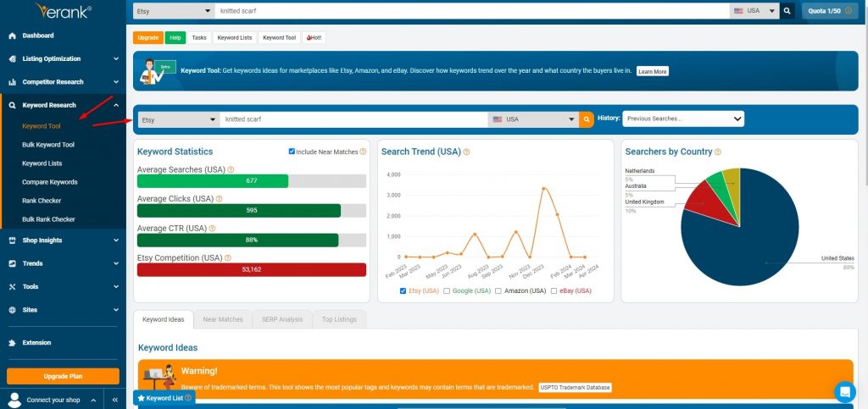
Task: Click the Searchers by Country help icon
Action: [x=717, y=152]
